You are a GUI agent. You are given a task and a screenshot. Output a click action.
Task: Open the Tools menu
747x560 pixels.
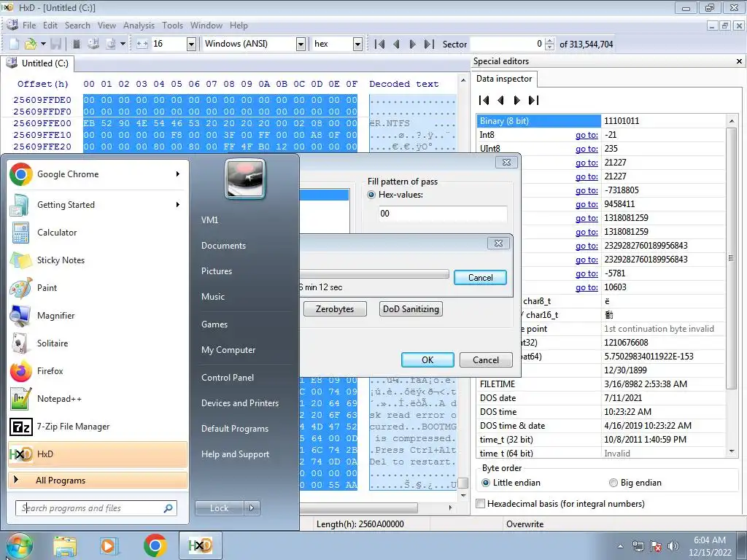click(x=172, y=26)
